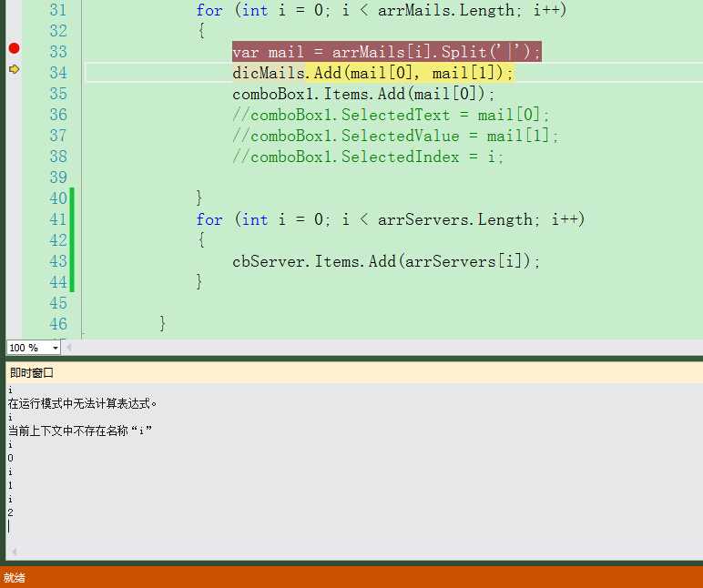Viewport: 703px width, 588px height.
Task: Click comboBox1.Items.Add(mail[0]) code line
Action: tap(363, 94)
